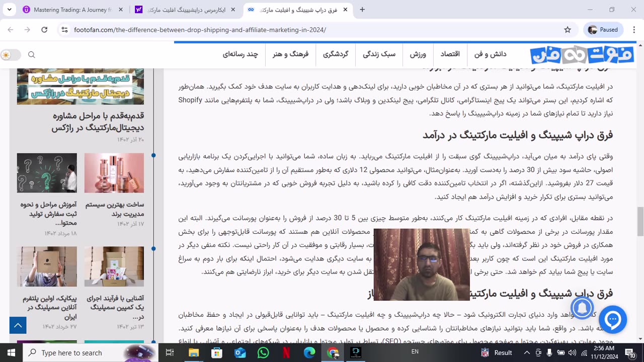Click the Result NFL taskbar widget

497,352
